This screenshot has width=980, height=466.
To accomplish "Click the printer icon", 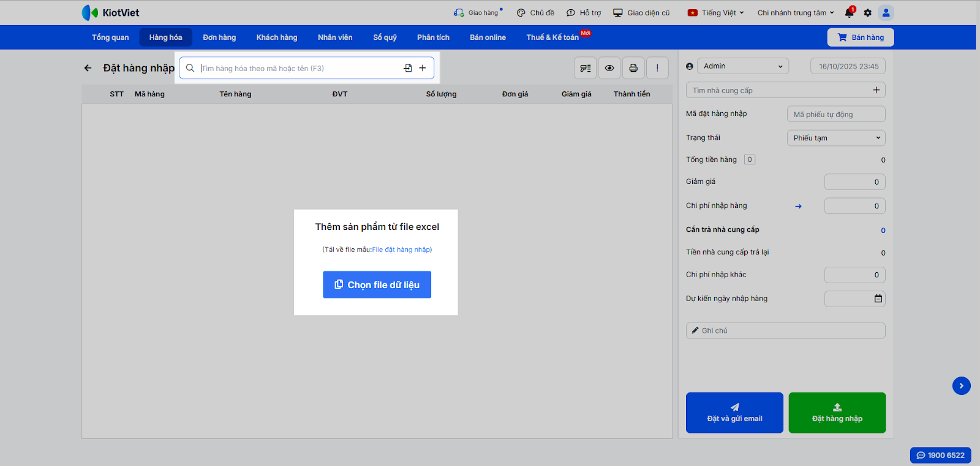I will [633, 68].
